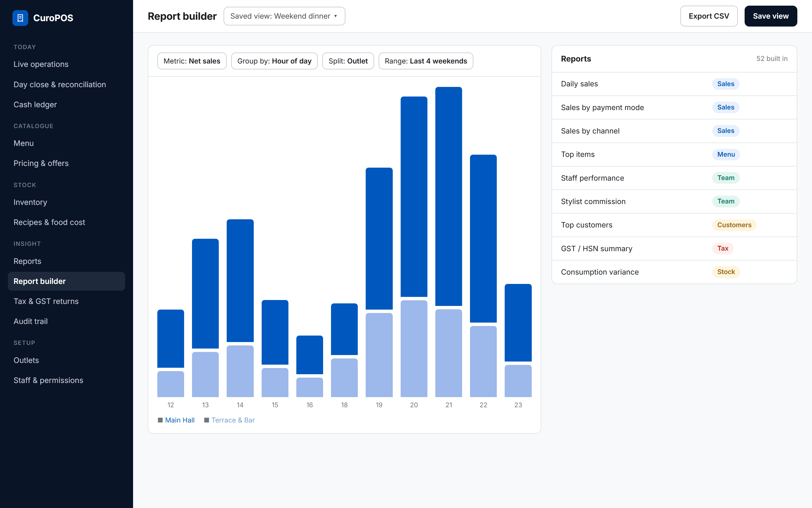Screen dimensions: 812x508
Task: Toggle the Terrace & Bar legend entry
Action: point(230,420)
